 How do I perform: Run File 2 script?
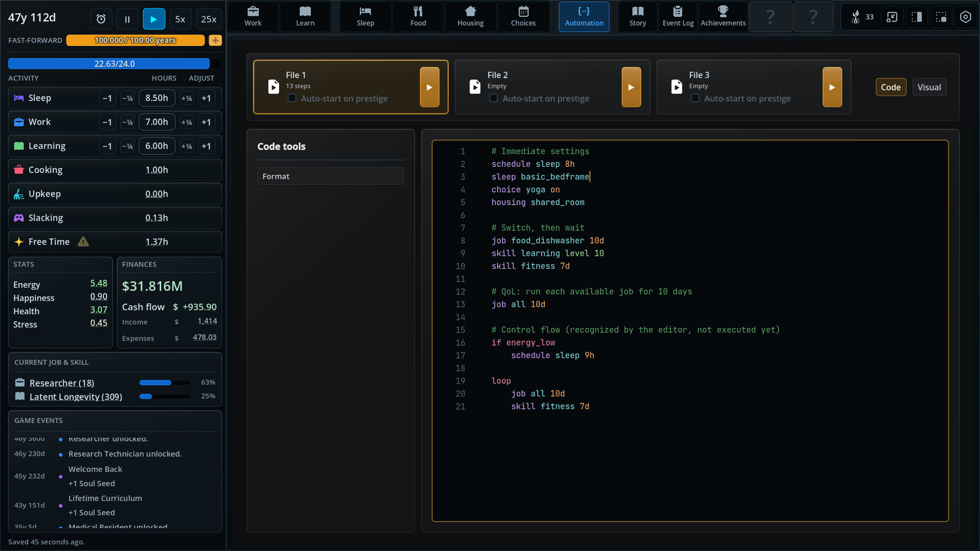[x=631, y=87]
